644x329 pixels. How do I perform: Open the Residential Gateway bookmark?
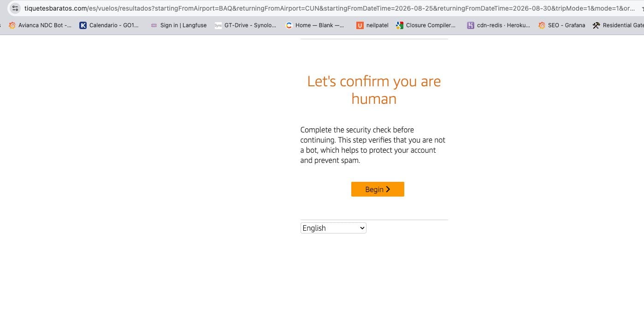pyautogui.click(x=618, y=25)
